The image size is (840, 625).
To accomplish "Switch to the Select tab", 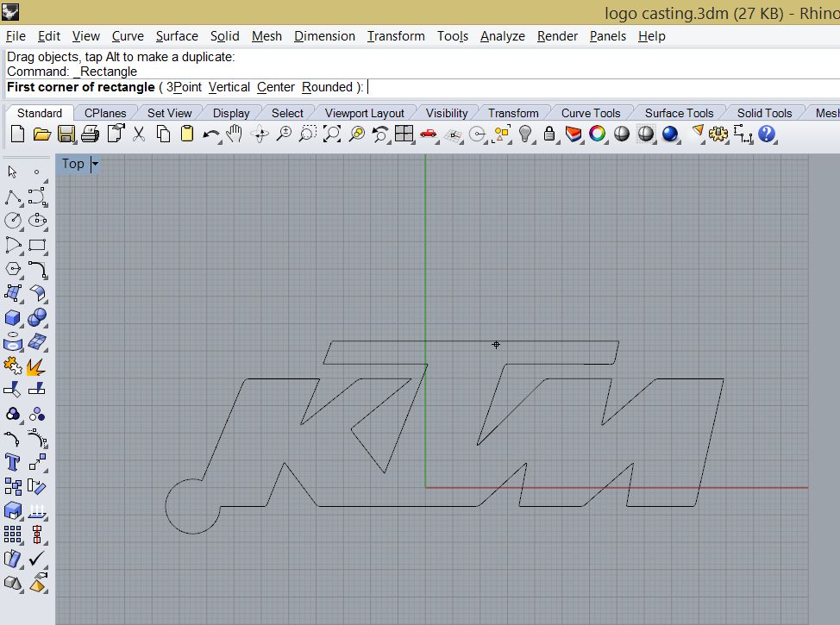I will tap(287, 113).
